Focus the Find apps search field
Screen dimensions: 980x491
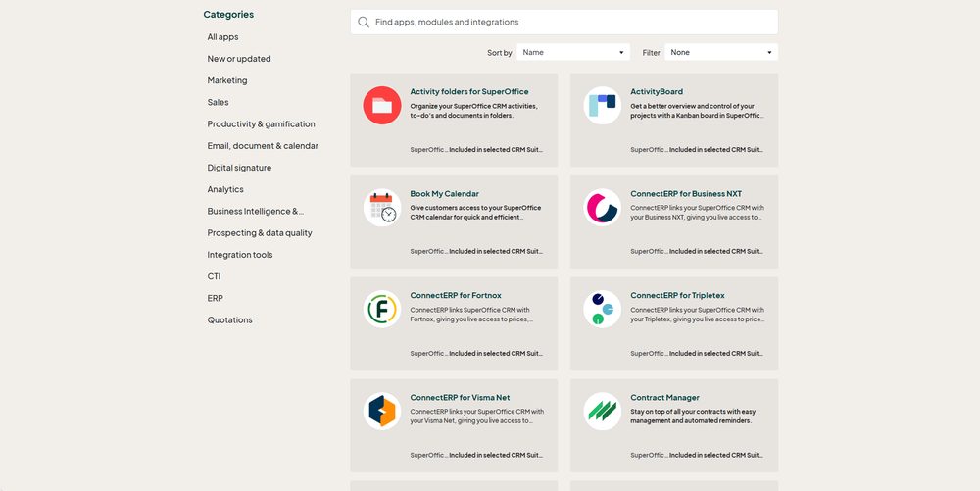(564, 22)
